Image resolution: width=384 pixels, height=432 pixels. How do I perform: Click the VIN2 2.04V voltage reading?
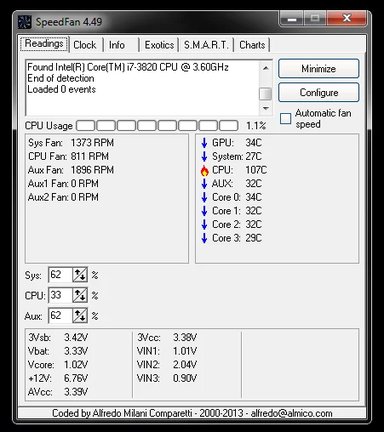coord(167,365)
